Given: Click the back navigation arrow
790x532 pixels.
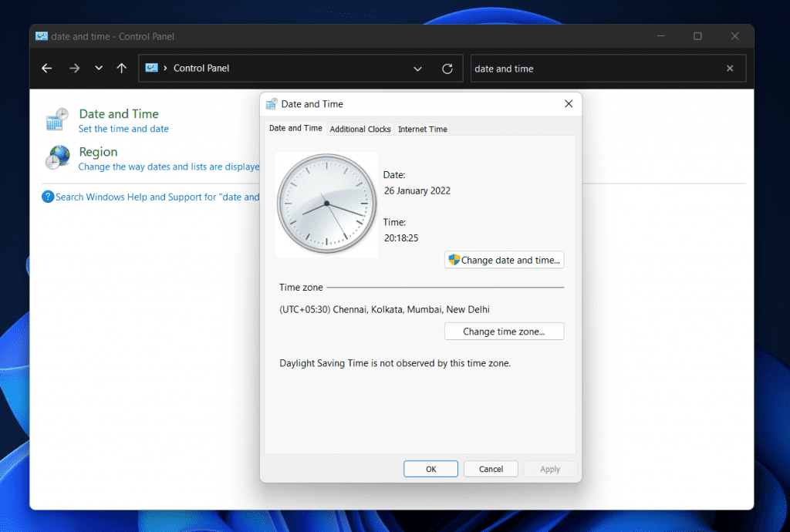Looking at the screenshot, I should (46, 68).
